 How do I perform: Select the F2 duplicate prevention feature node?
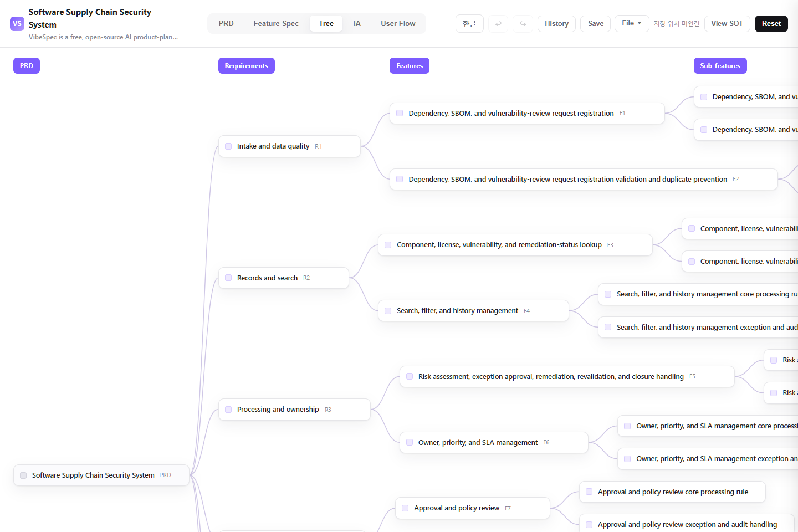tap(584, 180)
